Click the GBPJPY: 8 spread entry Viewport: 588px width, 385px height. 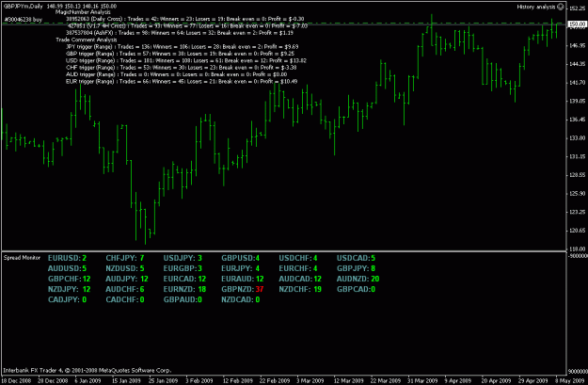click(x=356, y=268)
